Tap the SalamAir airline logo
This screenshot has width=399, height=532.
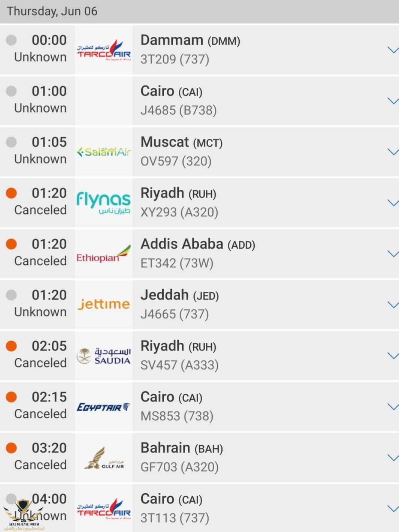pyautogui.click(x=104, y=152)
